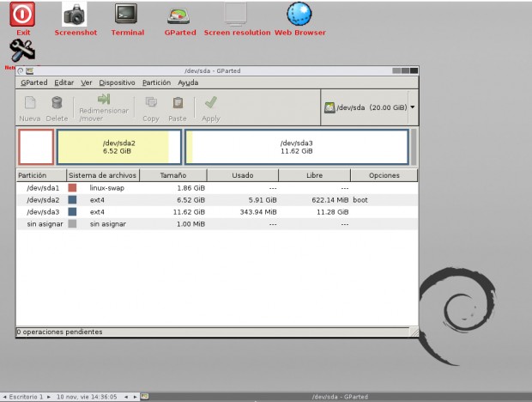This screenshot has height=402, width=532.
Task: Click the Nueva partition toolbar icon
Action: (30, 102)
